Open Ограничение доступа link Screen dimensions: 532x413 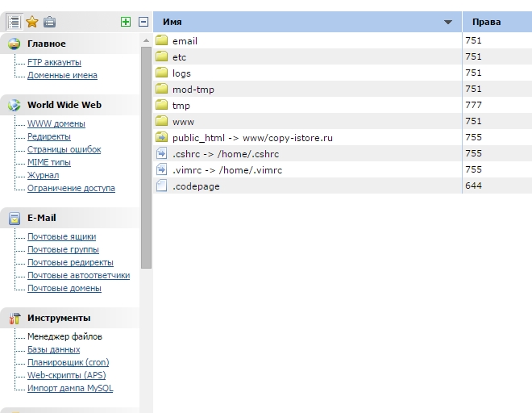71,188
